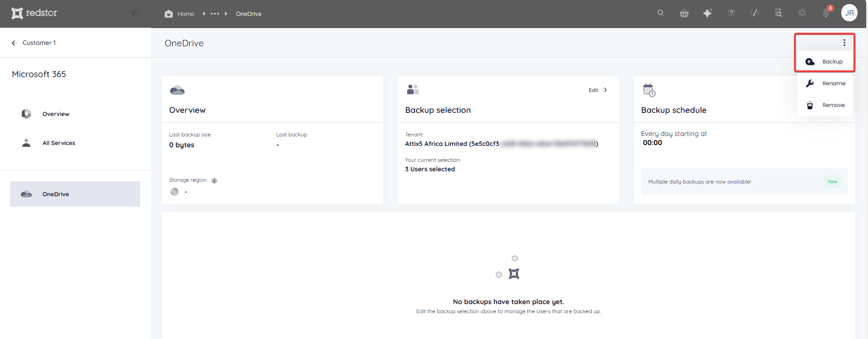Click the Microsoft 365 heading

[x=39, y=74]
